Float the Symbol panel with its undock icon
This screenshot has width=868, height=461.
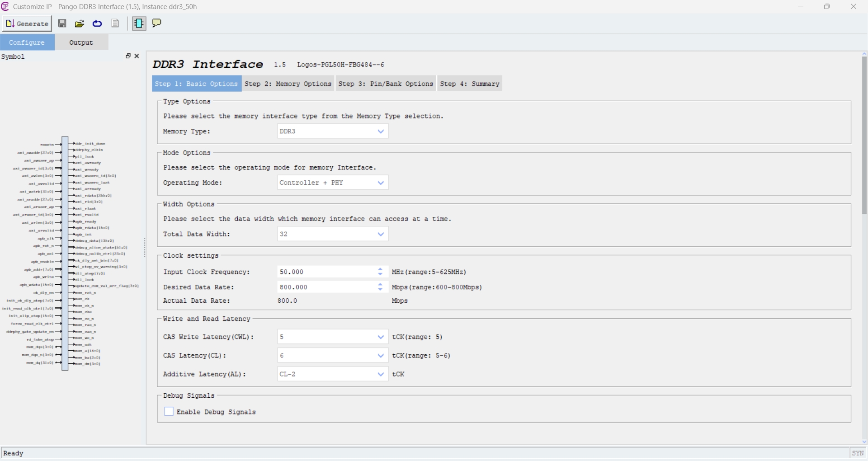point(128,56)
